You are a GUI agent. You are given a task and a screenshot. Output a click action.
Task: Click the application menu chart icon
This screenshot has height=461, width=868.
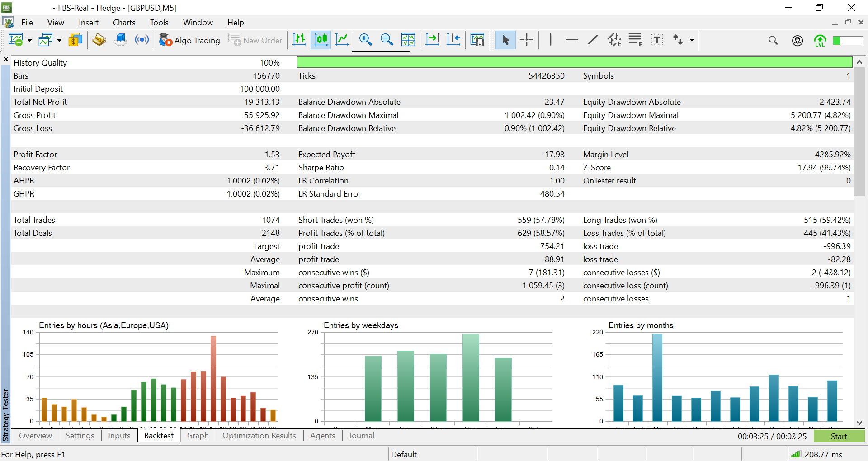pos(8,22)
